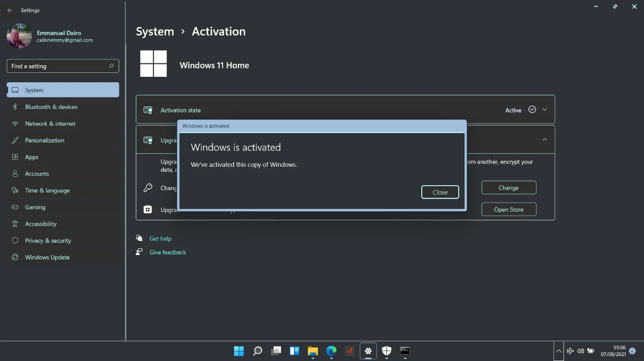Screen dimensions: 644x361
Task: Open the clock and date flyout
Action: pos(613,351)
